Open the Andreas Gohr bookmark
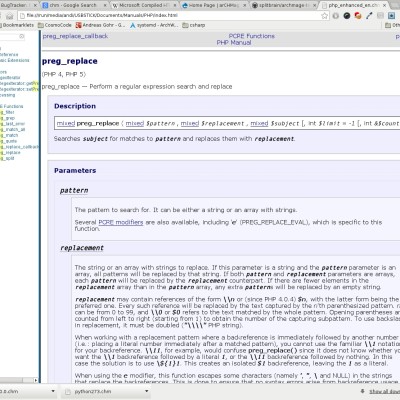Viewport: 400px width, 400px height. click(100, 25)
